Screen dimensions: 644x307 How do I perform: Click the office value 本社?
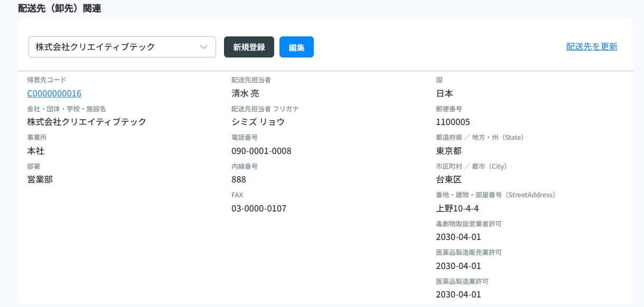(x=36, y=151)
